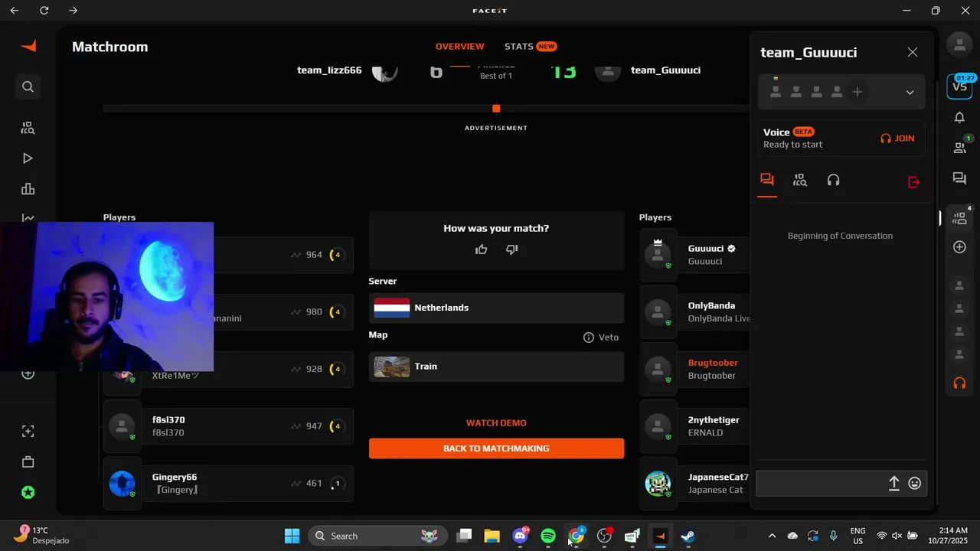
Task: Go forward with the top arrow
Action: pos(73,11)
